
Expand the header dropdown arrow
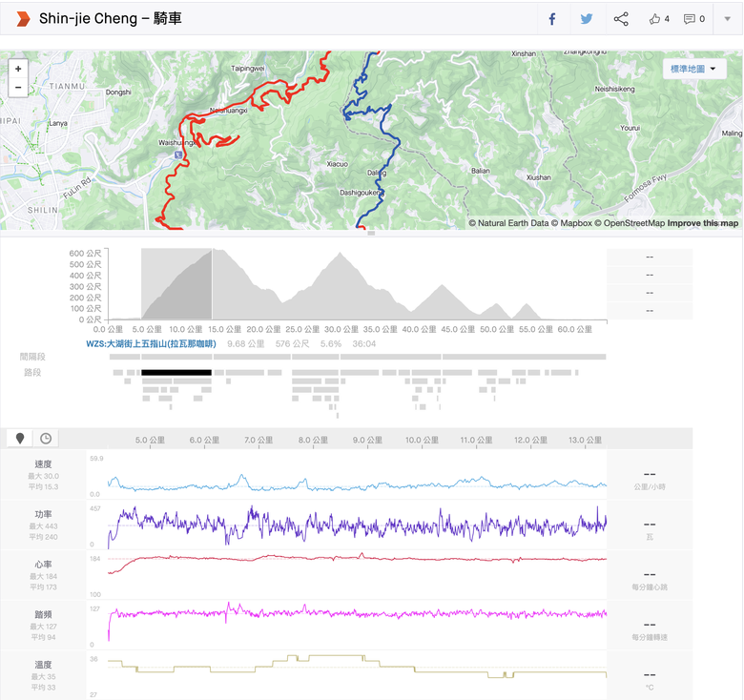(728, 19)
